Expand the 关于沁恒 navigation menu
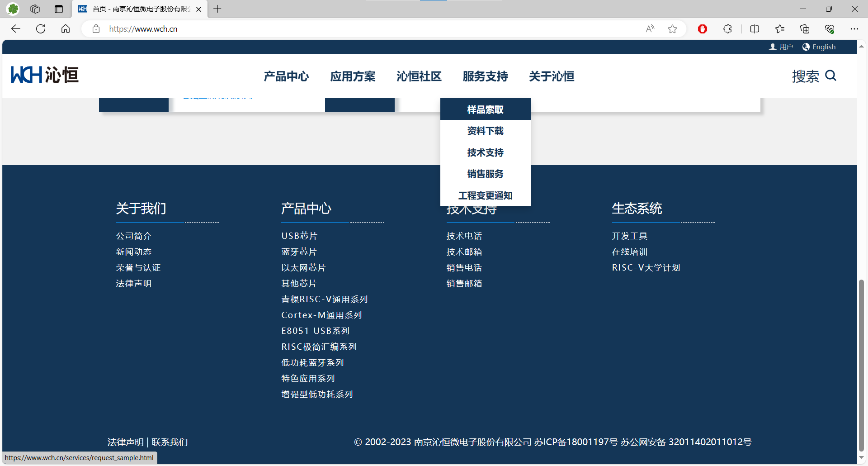This screenshot has height=466, width=868. click(x=552, y=76)
